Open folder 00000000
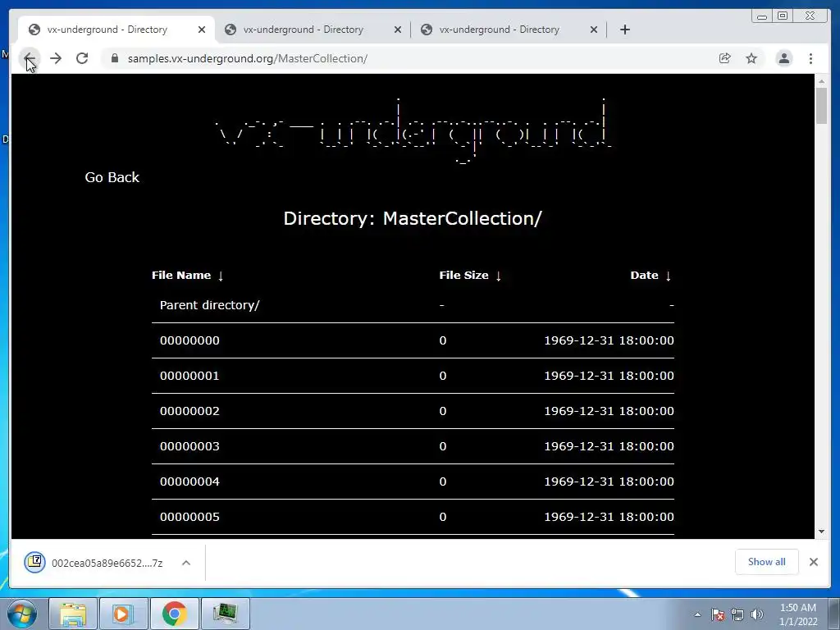 (189, 340)
